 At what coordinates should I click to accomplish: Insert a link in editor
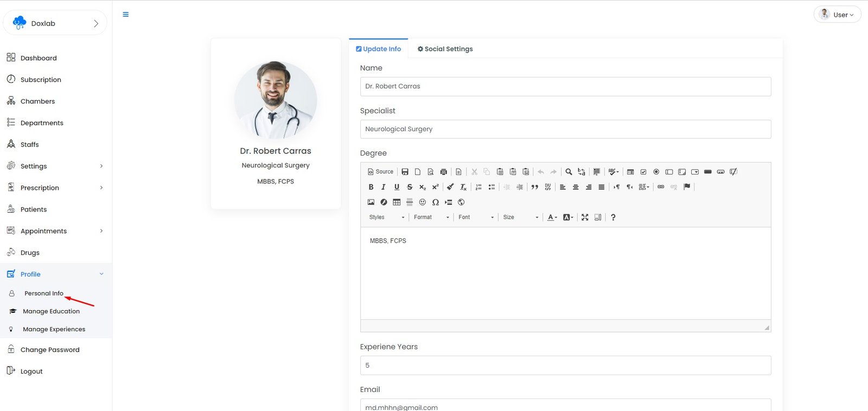click(661, 187)
